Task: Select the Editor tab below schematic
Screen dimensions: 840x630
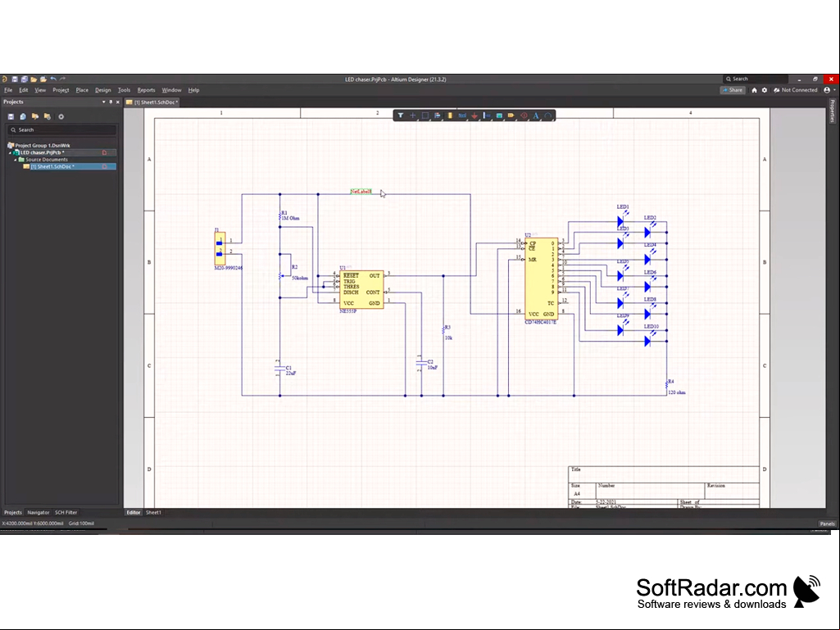Action: pos(133,513)
